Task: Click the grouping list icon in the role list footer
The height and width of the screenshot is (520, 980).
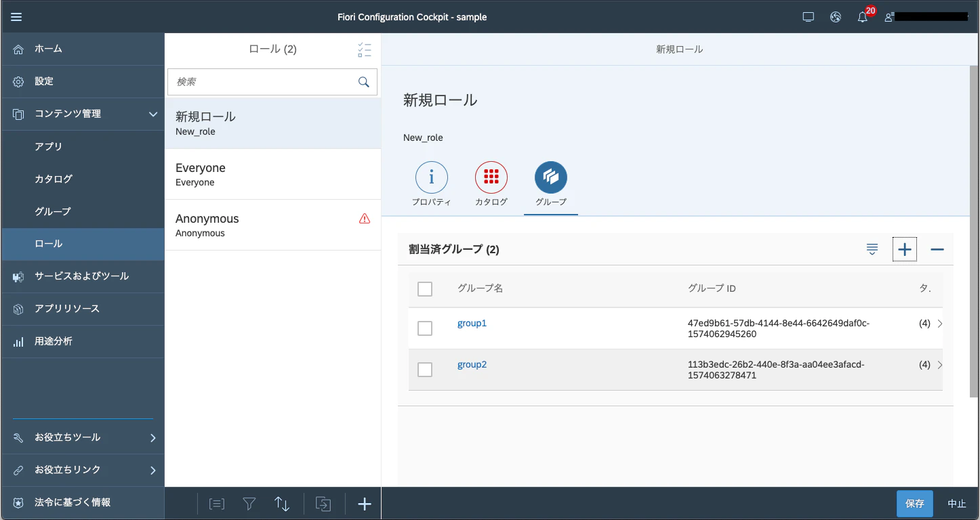Action: 217,504
